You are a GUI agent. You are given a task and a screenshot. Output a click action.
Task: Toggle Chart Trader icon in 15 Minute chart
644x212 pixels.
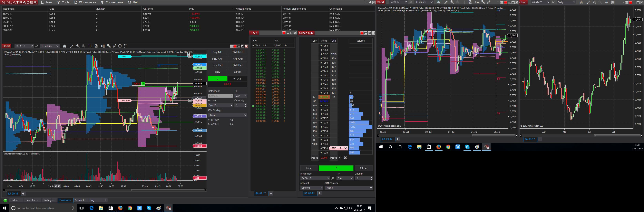[x=103, y=46]
